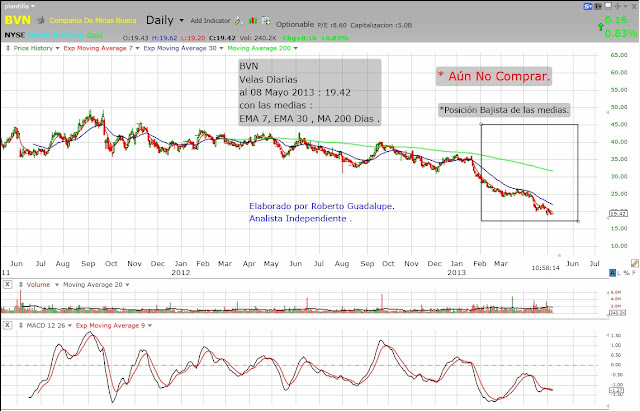
Task: Toggle the A arithmetic scale button
Action: coord(612,273)
